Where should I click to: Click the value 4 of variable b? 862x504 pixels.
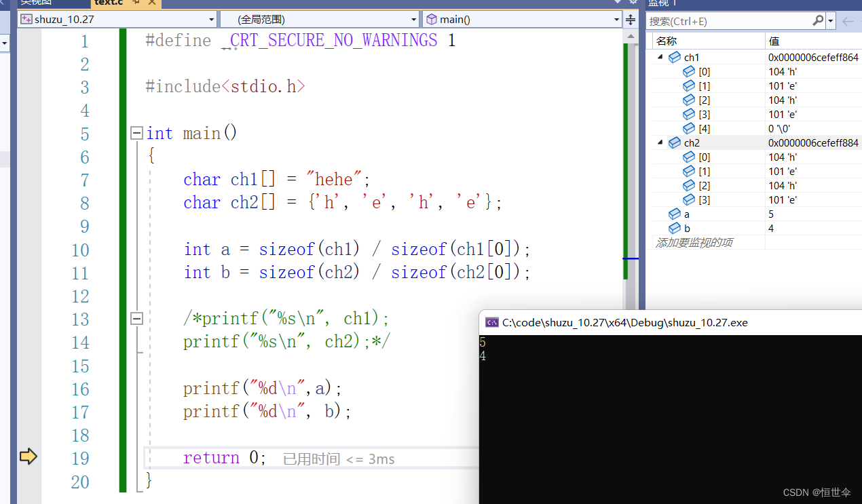click(x=771, y=229)
